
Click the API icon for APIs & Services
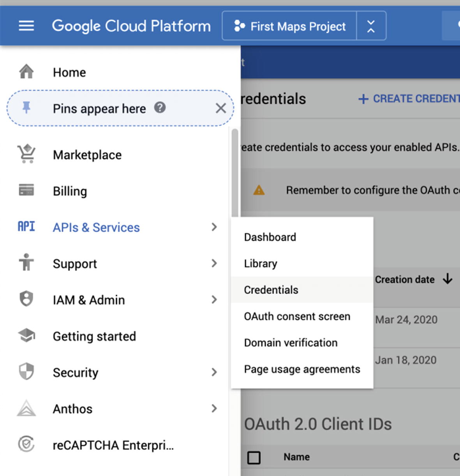26,226
